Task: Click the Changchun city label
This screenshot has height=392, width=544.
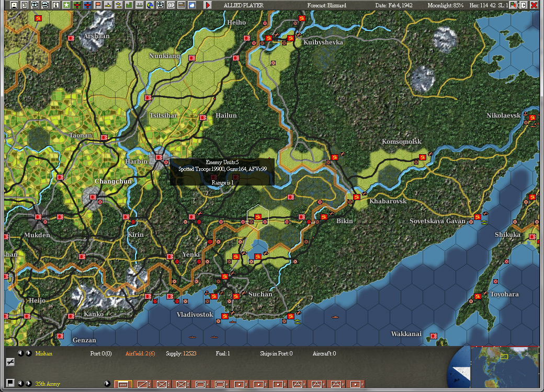Action: tap(113, 181)
